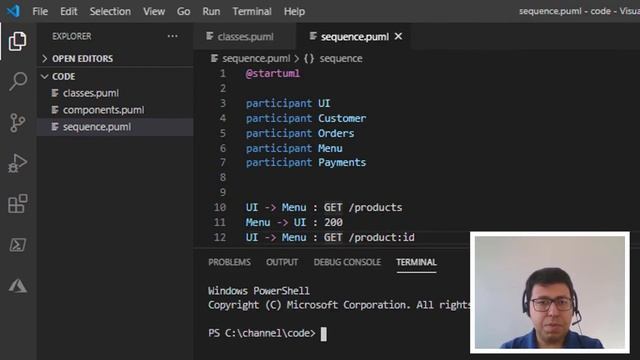Click the EXPLORER panel title
This screenshot has width=640, height=360.
(x=72, y=36)
